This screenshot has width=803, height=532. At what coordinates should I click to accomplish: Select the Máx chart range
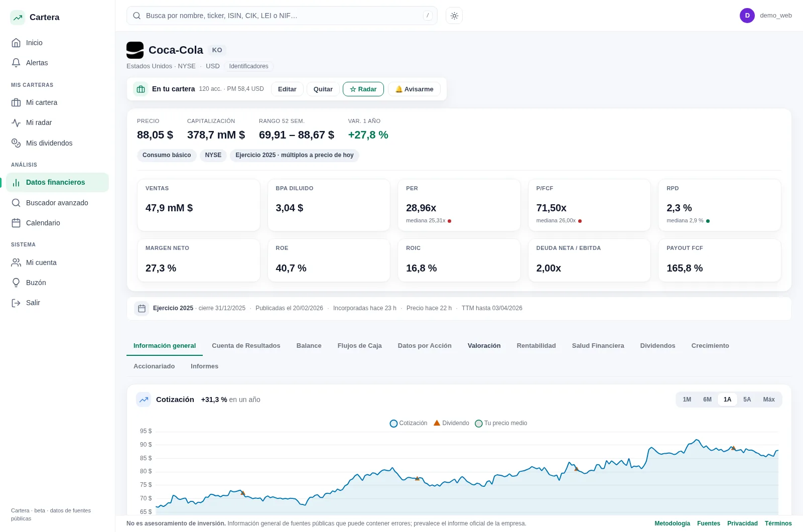[x=769, y=400]
